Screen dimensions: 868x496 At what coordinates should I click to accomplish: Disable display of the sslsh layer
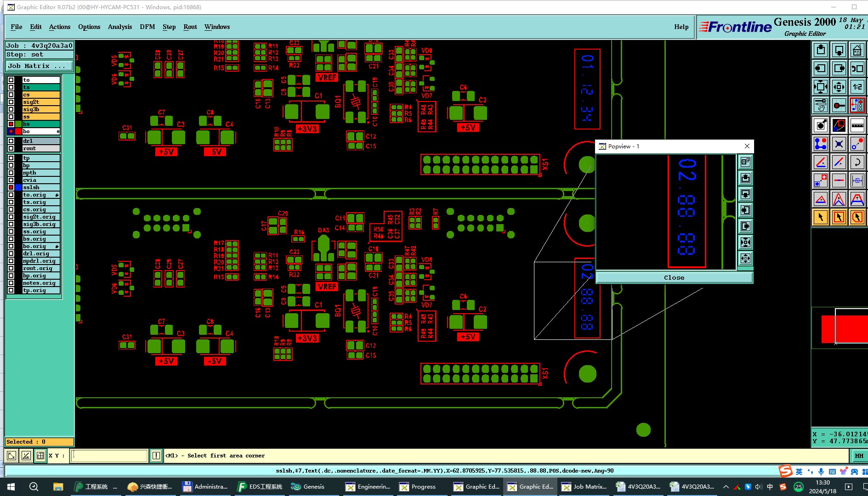point(11,187)
